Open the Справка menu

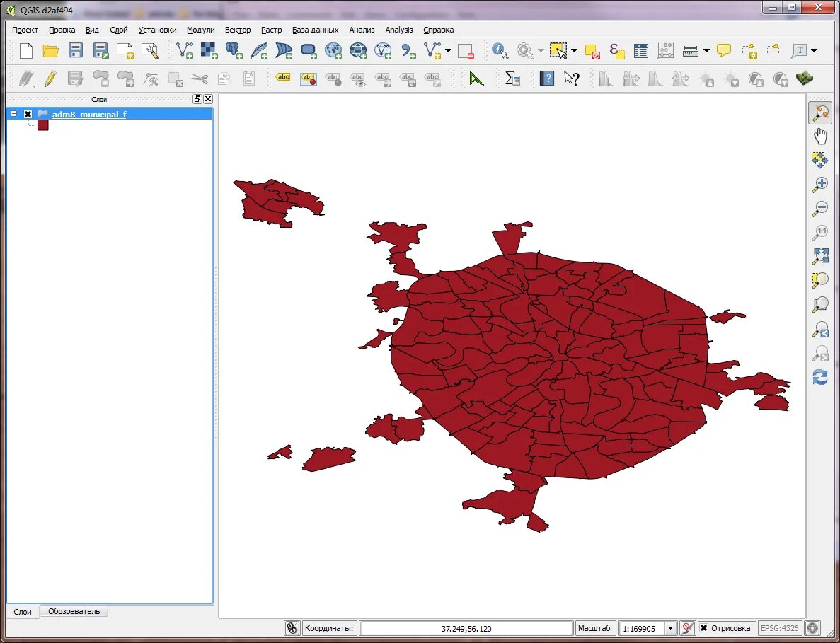[x=438, y=30]
